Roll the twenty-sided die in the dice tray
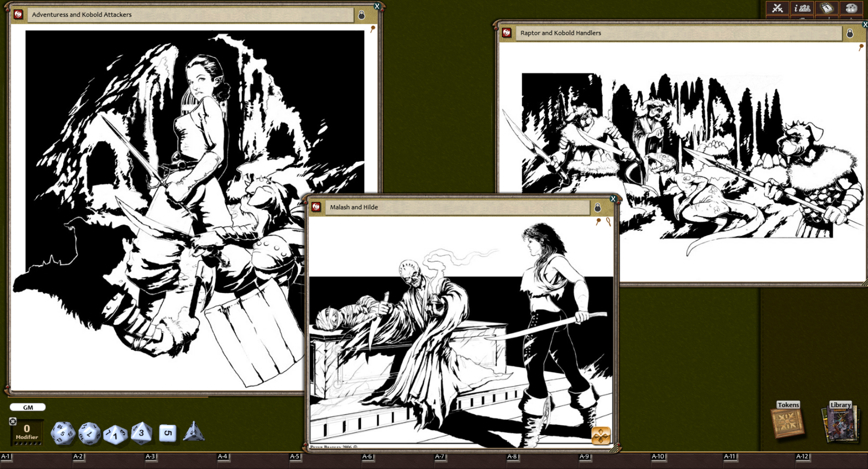 click(x=62, y=433)
